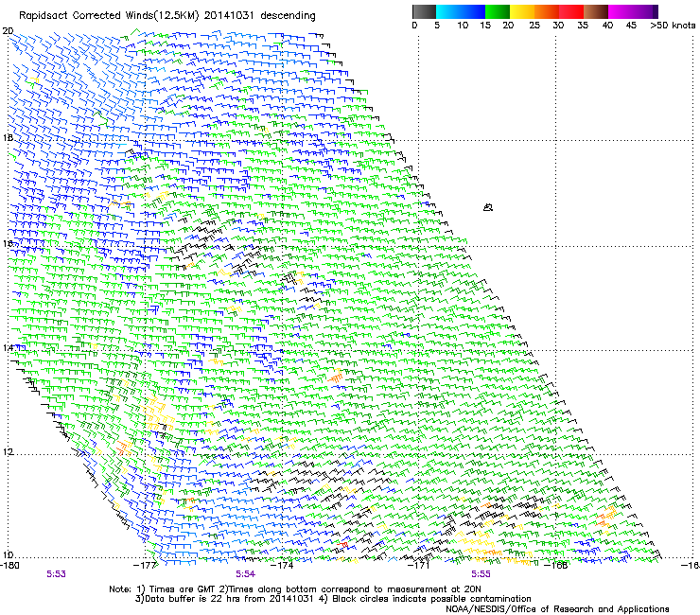
Task: Click the word "descending" in the title
Action: coord(288,16)
